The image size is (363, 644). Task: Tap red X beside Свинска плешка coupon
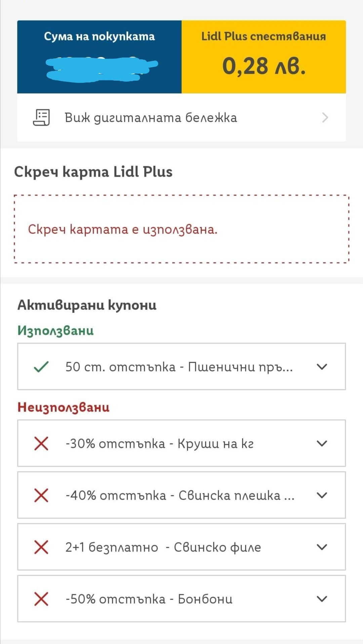coord(41,495)
